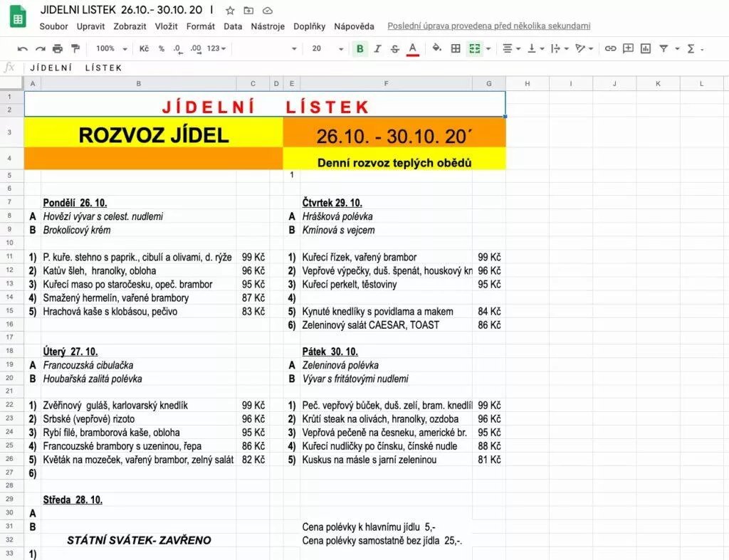Insert a comment
Viewport: 729px width, 560px height.
(628, 48)
